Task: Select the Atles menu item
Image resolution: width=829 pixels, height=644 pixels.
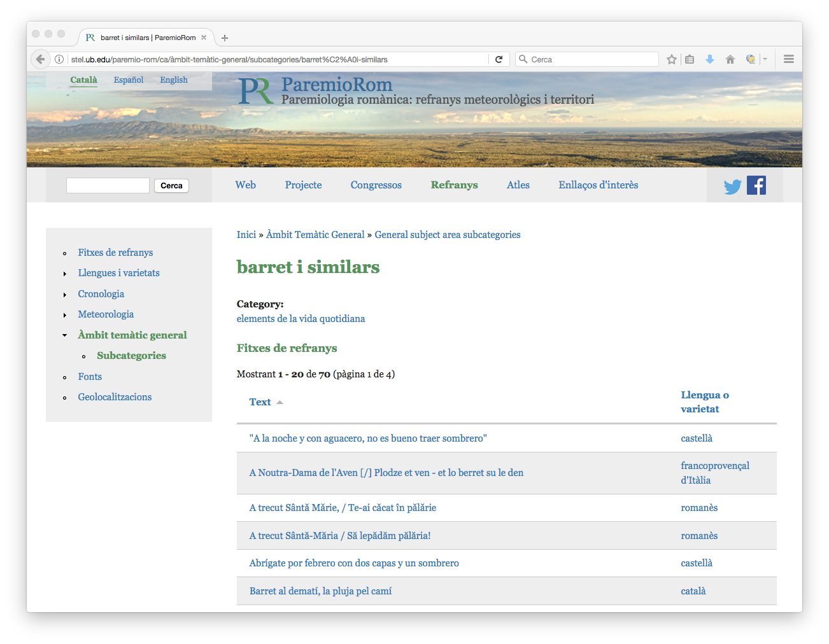Action: 518,185
